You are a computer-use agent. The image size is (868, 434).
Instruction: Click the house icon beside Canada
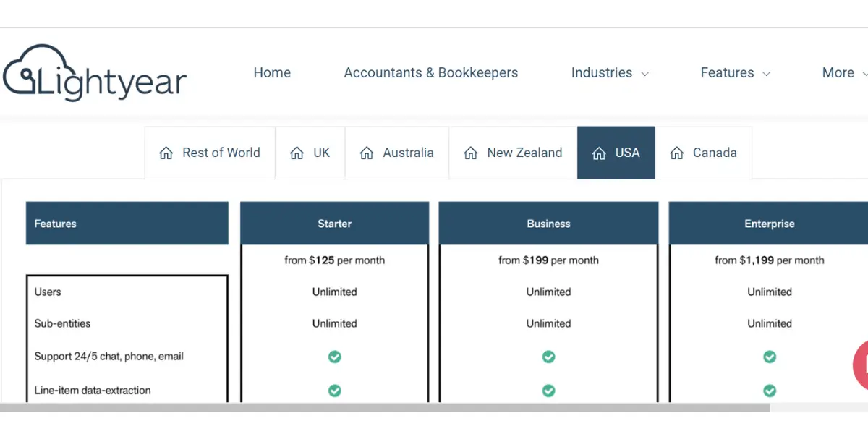point(677,153)
